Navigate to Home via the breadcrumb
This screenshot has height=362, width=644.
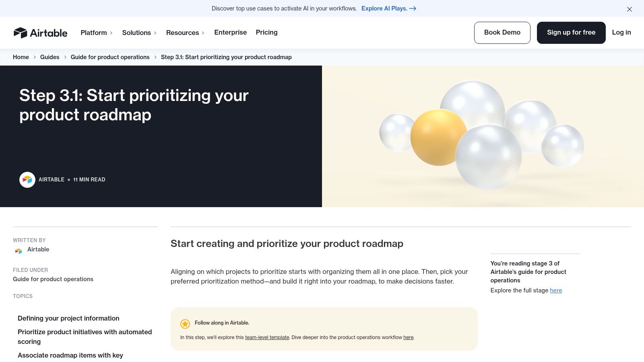21,57
